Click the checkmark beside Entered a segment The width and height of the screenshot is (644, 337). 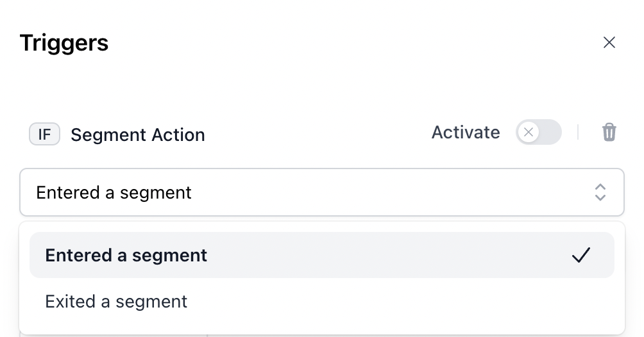point(581,255)
